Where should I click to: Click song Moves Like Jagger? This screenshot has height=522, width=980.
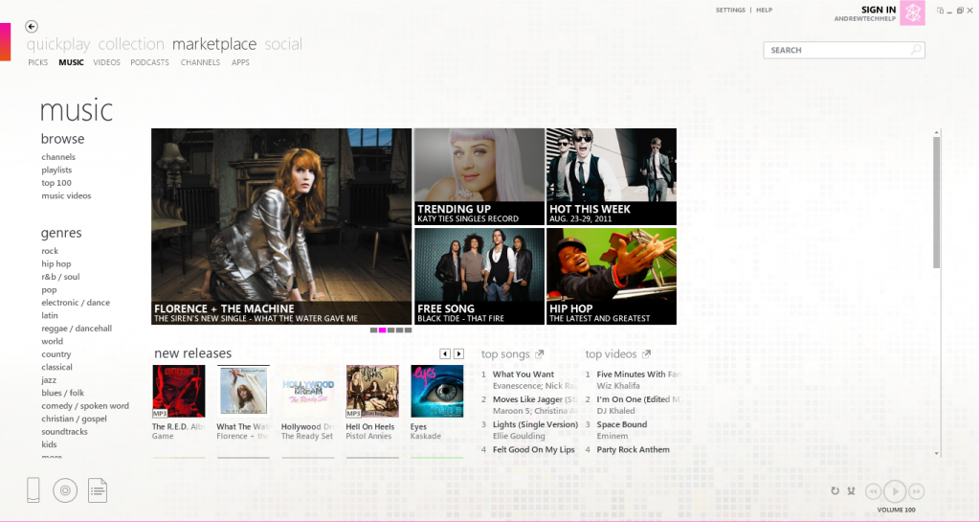534,398
